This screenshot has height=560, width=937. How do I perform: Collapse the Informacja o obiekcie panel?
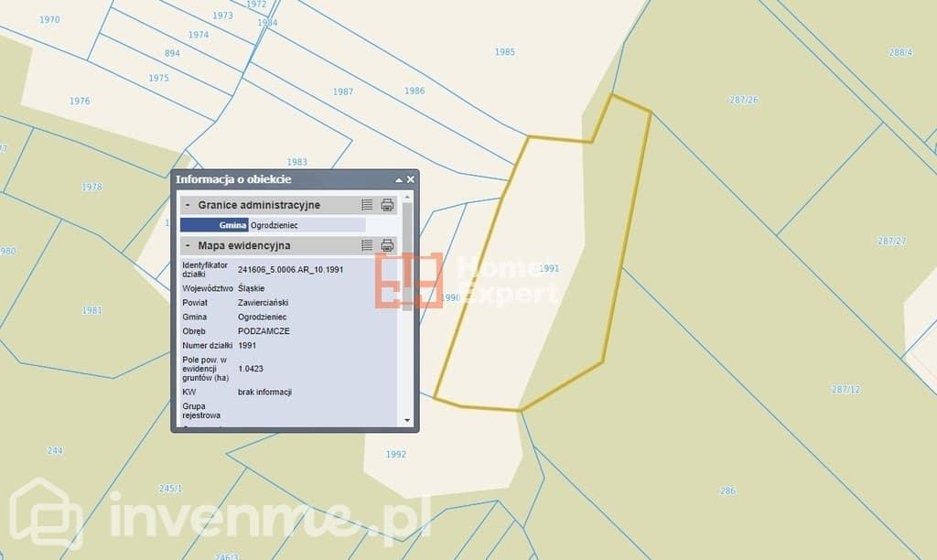pyautogui.click(x=399, y=180)
